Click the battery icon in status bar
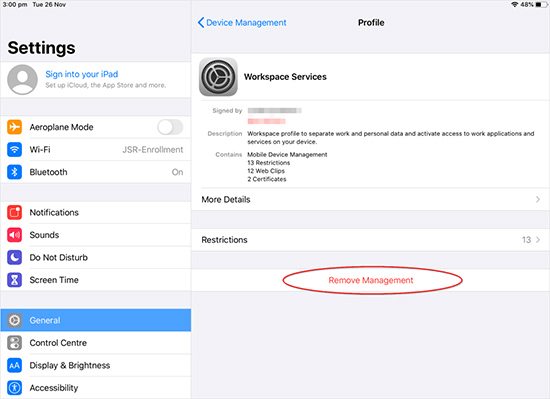 (542, 5)
